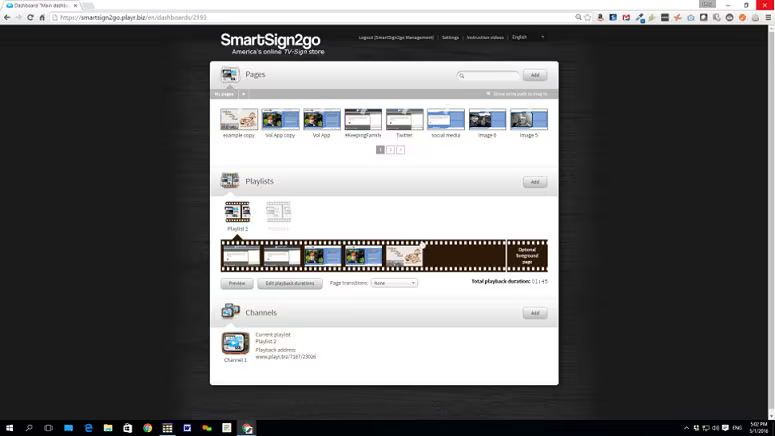Image resolution: width=775 pixels, height=436 pixels.
Task: Open the 'Image 6' page thumbnail
Action: pos(487,119)
